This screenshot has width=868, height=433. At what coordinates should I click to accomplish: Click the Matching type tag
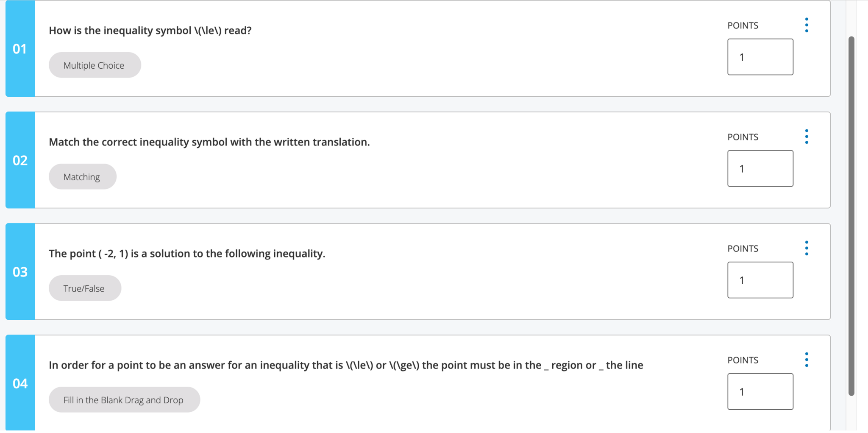[82, 177]
